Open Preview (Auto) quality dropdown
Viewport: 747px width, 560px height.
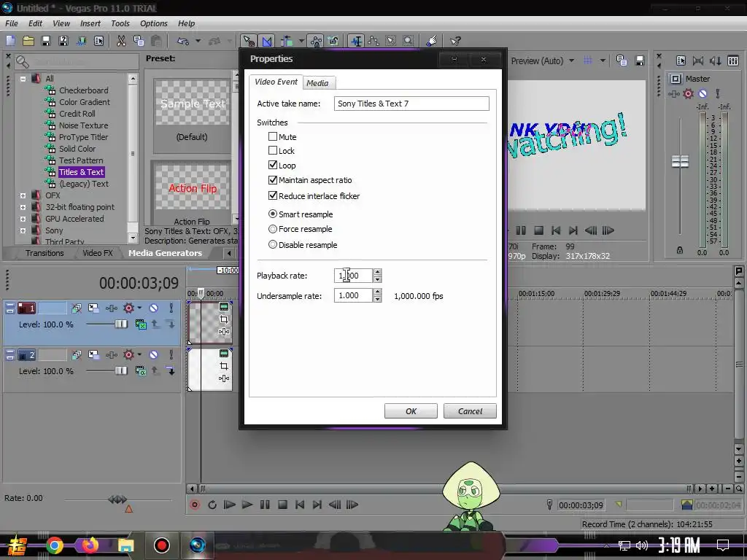[571, 61]
